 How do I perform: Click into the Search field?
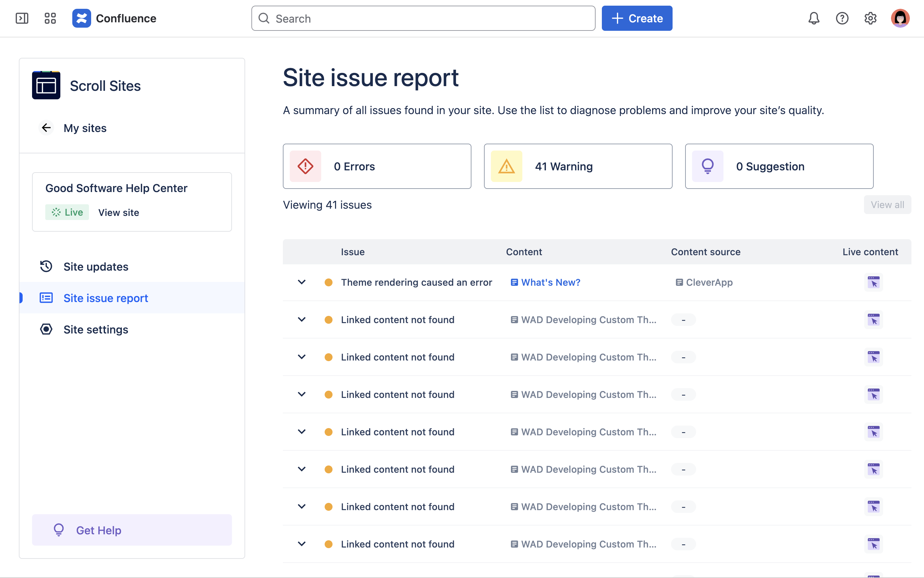click(x=423, y=18)
